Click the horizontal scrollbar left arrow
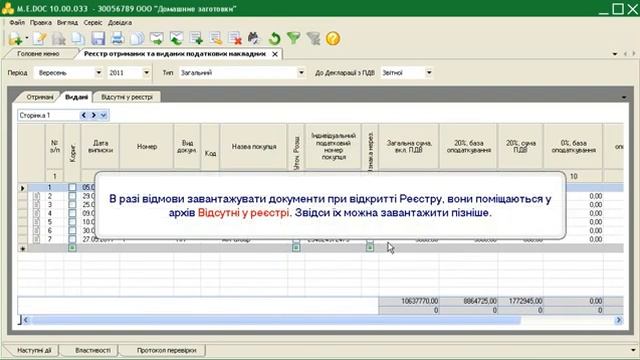This screenshot has width=640, height=360. [26, 320]
